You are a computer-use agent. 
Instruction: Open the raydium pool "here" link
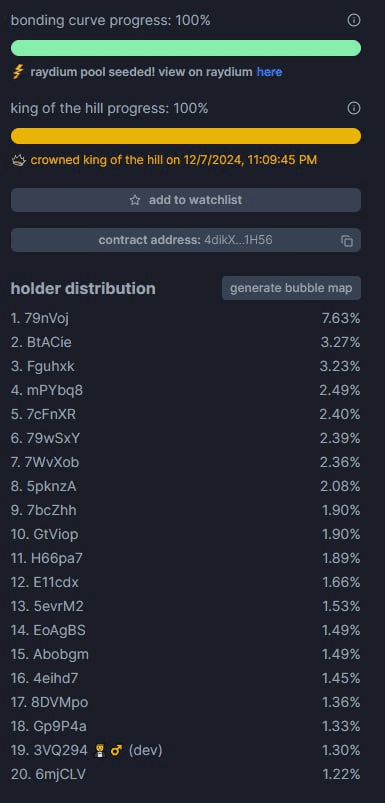tap(269, 72)
